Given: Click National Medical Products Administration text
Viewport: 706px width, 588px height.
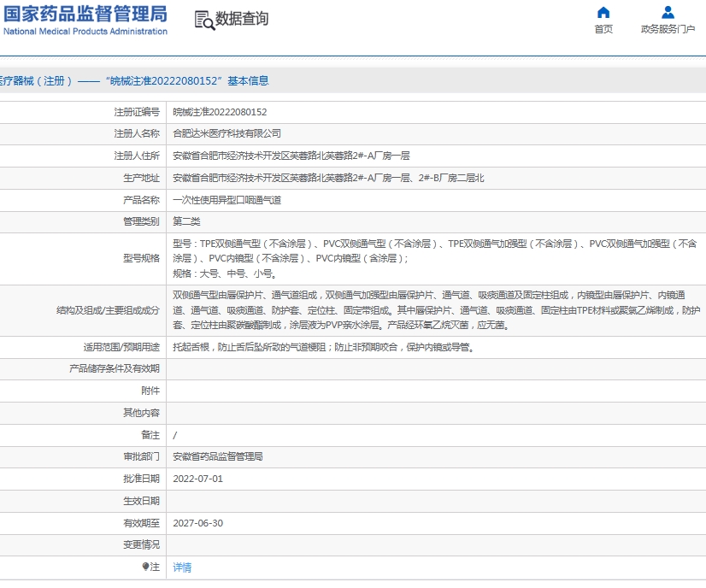Looking at the screenshot, I should (x=85, y=32).
